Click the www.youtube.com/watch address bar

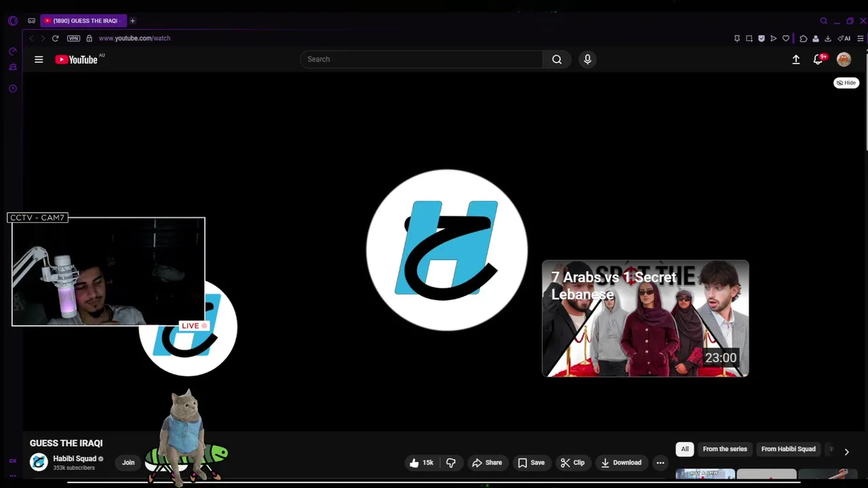pyautogui.click(x=134, y=39)
